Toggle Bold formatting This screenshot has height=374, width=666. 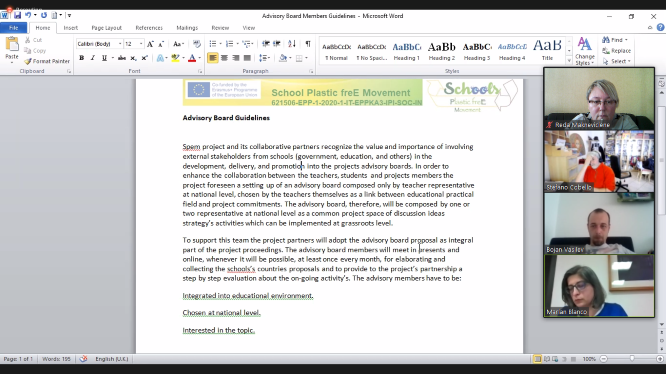point(81,58)
